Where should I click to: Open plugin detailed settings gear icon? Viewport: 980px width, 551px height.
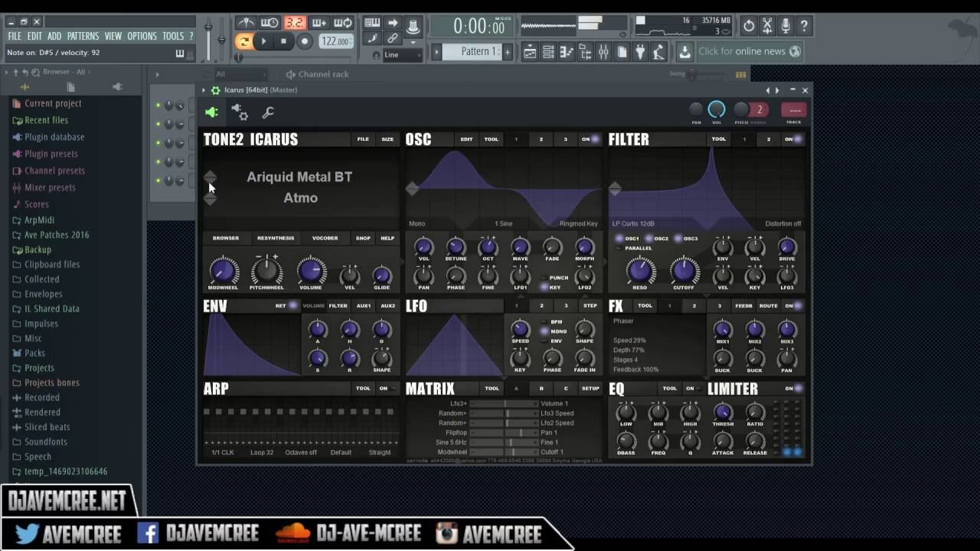coord(240,112)
